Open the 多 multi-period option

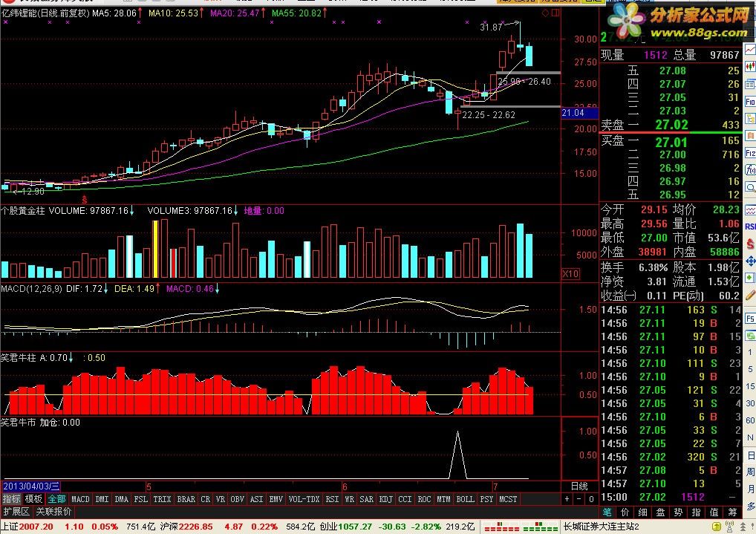[x=750, y=506]
